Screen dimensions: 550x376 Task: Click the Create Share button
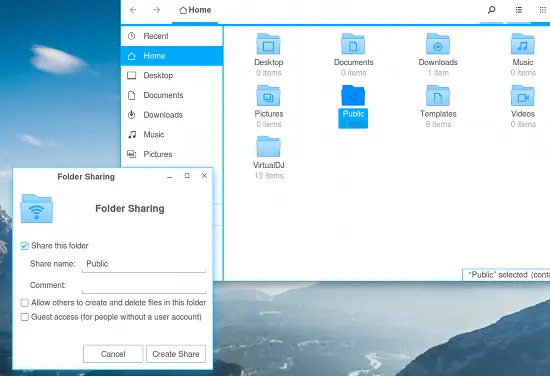[176, 354]
